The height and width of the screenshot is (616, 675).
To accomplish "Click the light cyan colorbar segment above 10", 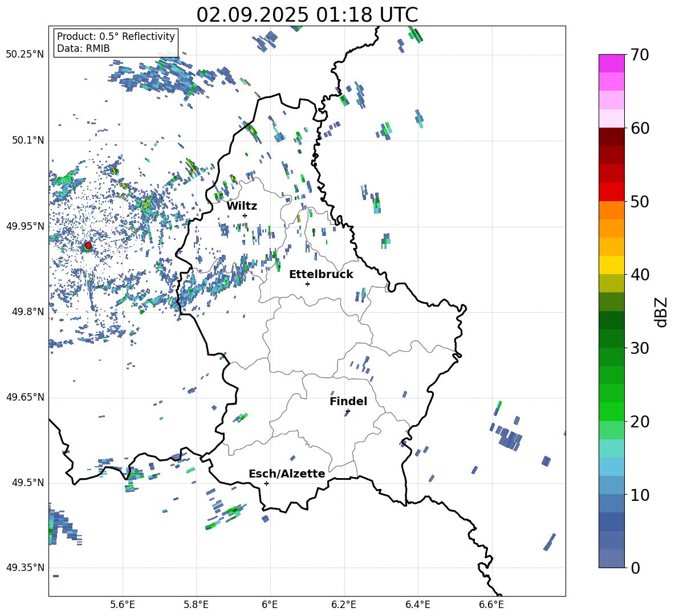I will click(x=611, y=467).
